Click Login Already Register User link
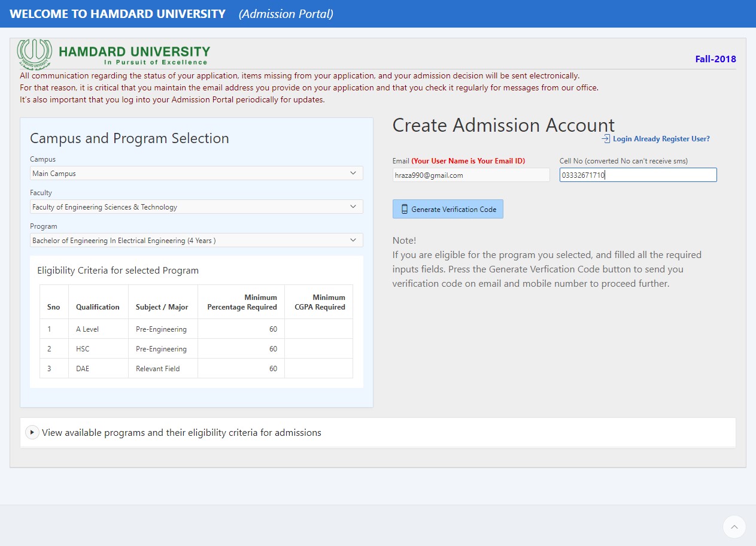This screenshot has width=756, height=546. [x=661, y=139]
